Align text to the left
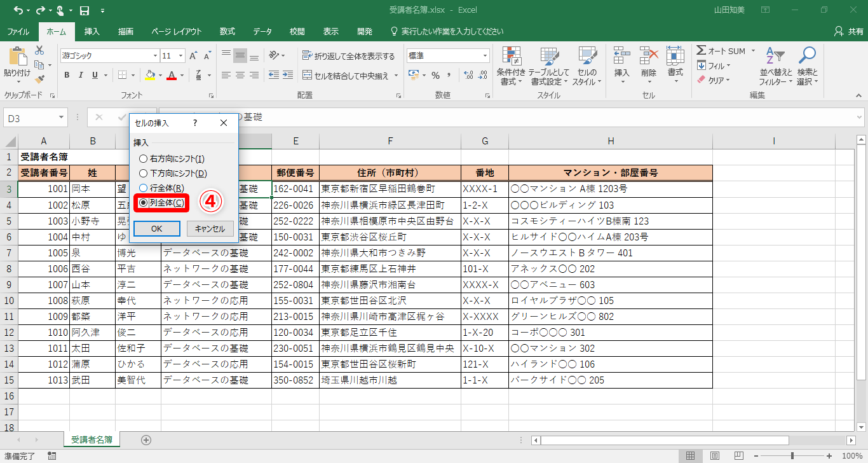868x463 pixels. (226, 75)
